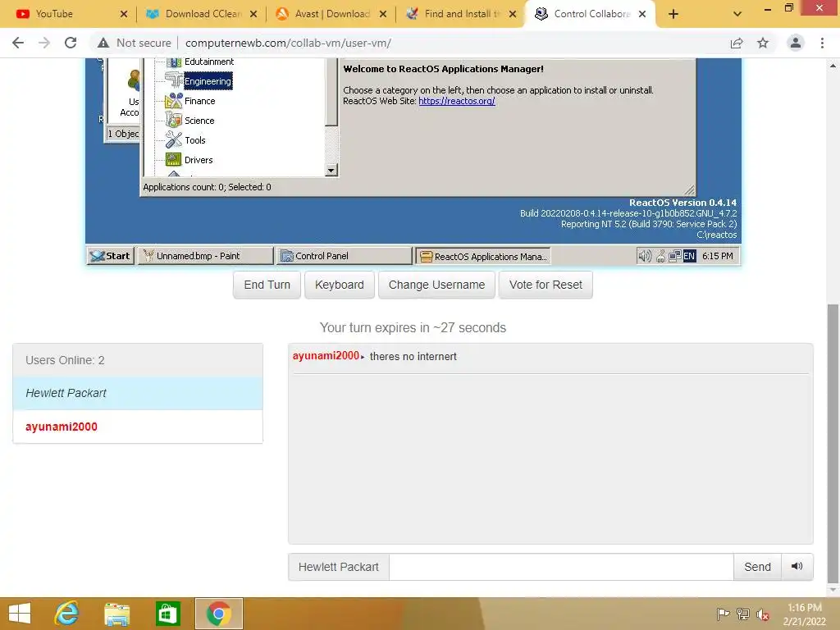Viewport: 840px width, 630px height.
Task: Open the Chrome profile avatar icon
Action: (x=796, y=43)
